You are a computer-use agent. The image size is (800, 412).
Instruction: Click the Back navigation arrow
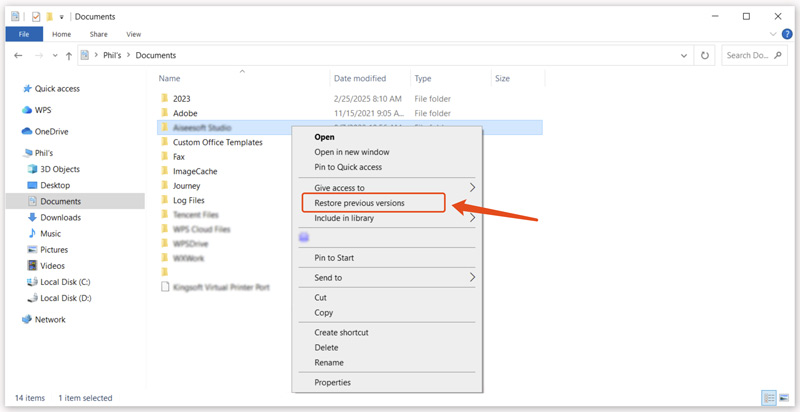click(x=18, y=56)
